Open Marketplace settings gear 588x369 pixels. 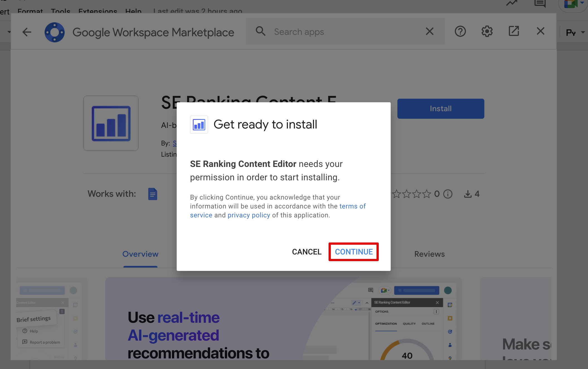[x=487, y=31]
